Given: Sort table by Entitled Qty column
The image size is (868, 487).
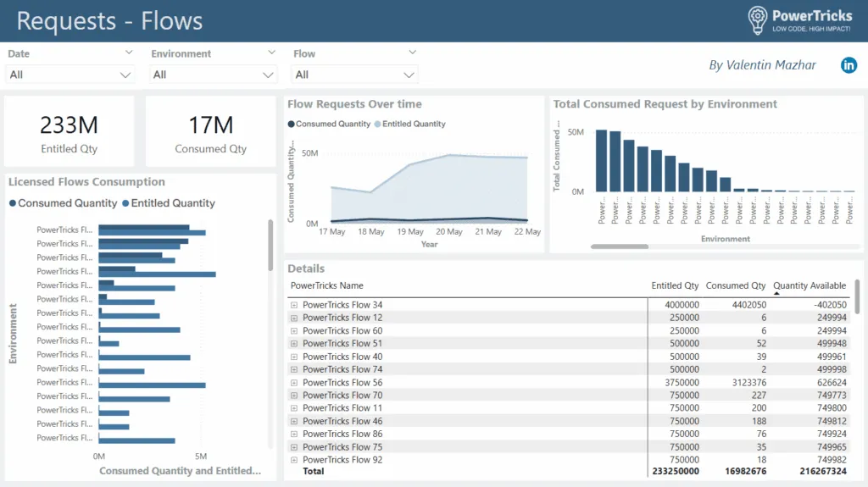Looking at the screenshot, I should [x=675, y=285].
